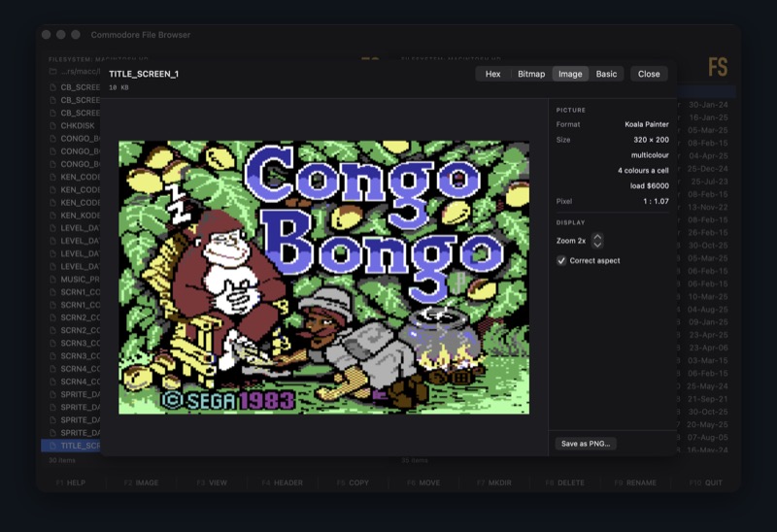
Task: Click F1 HELP in the function bar
Action: [x=71, y=482]
